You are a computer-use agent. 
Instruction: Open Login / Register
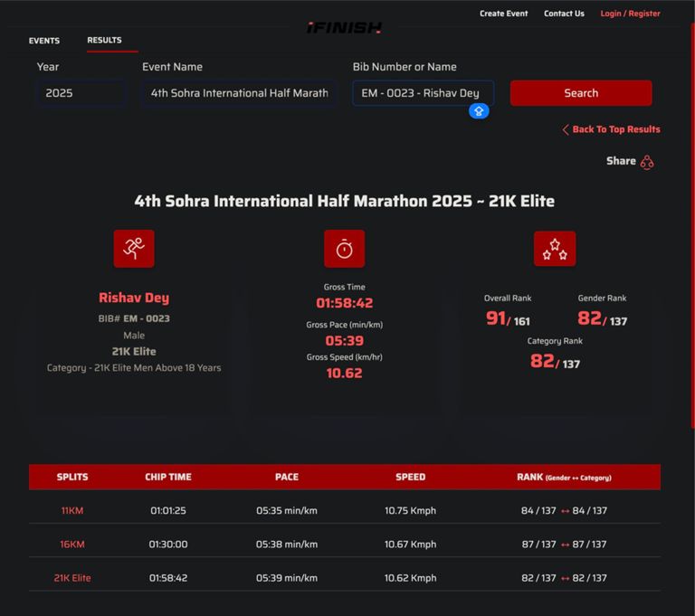coord(630,14)
